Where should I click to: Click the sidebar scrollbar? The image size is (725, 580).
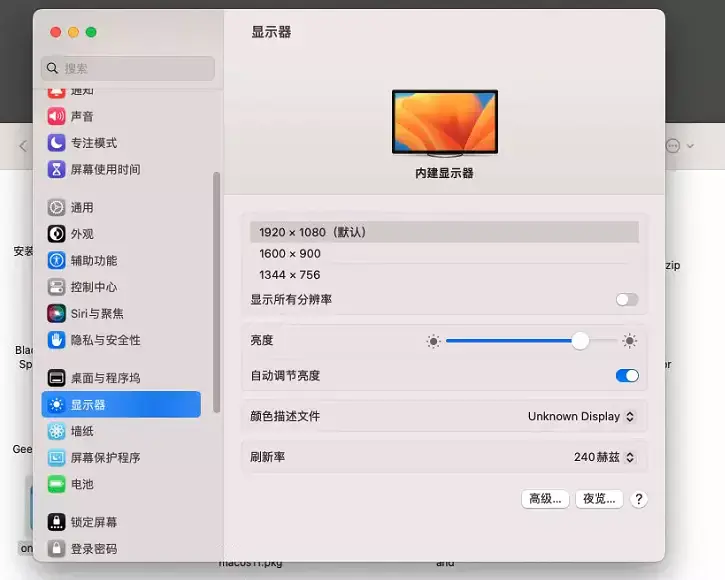tap(216, 292)
